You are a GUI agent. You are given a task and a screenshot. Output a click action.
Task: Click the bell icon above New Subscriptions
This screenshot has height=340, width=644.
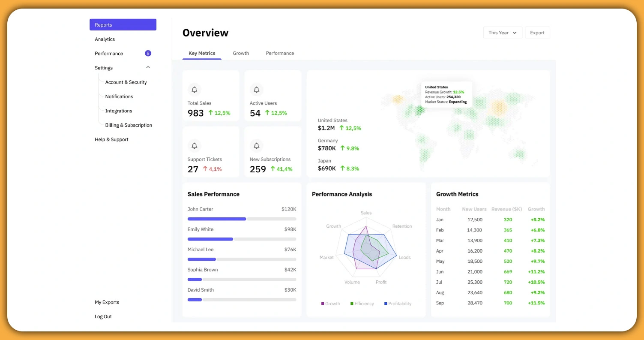256,146
